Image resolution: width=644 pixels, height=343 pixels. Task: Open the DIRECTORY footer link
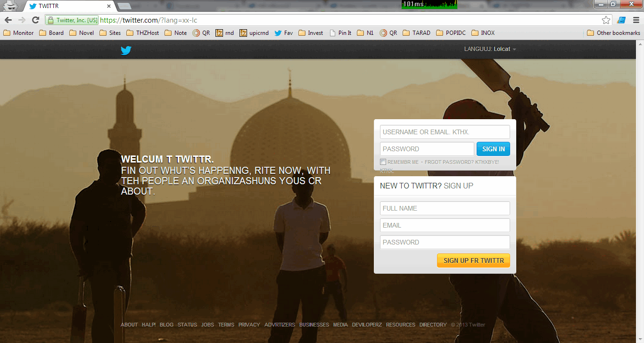tap(433, 325)
